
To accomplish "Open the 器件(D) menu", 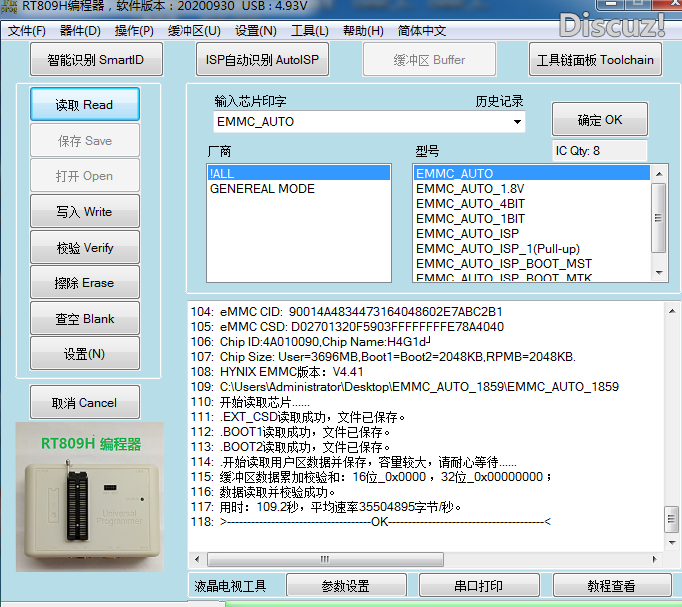I will click(x=80, y=31).
